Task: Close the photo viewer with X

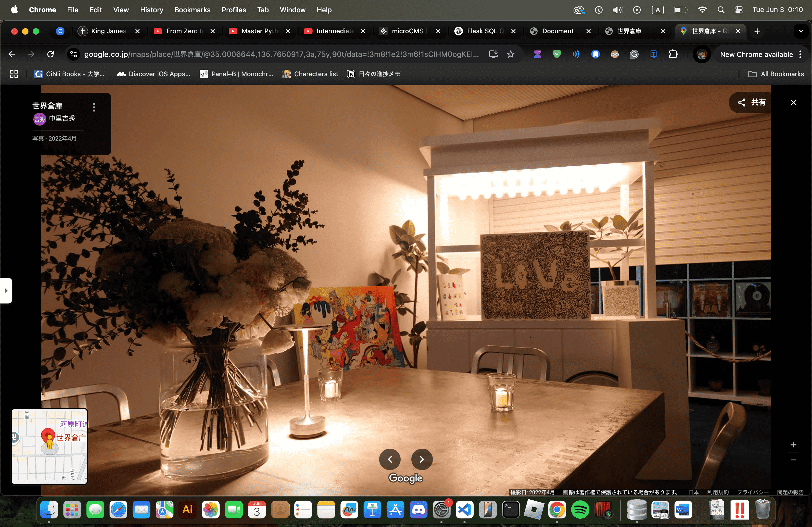Action: pos(793,102)
